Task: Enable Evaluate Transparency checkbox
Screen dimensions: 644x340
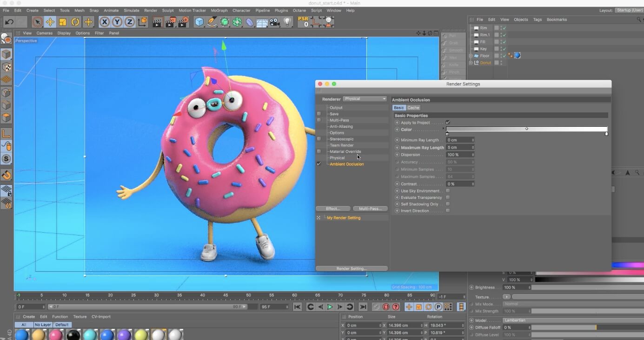Action: 448,197
